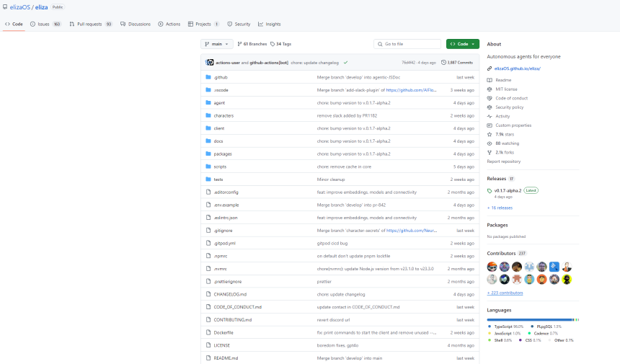Open the Activity link
620x364 pixels.
point(502,116)
